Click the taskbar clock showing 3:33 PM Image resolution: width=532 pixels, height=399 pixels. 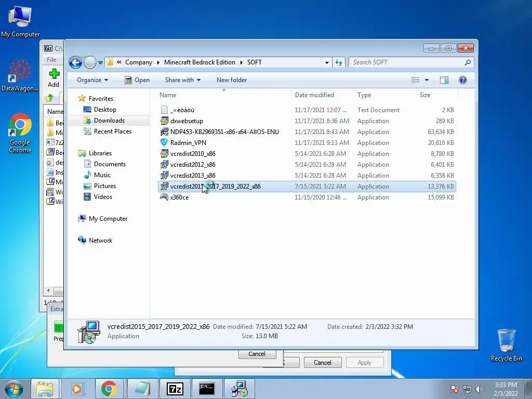506,389
